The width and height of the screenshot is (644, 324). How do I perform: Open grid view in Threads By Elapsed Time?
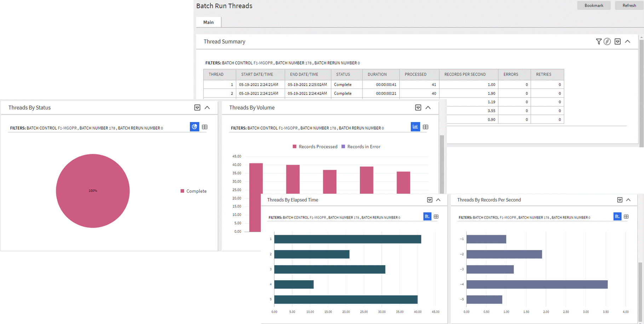[x=436, y=216]
